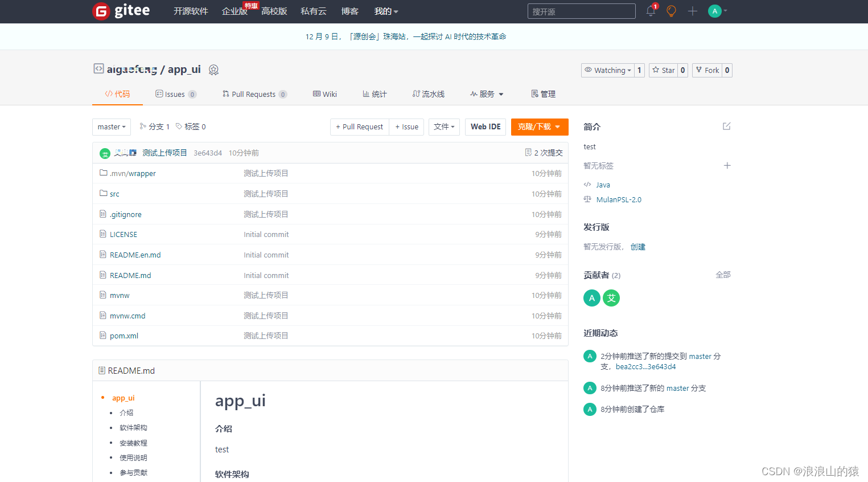This screenshot has height=482, width=868.
Task: Switch to the Pull Requests tab
Action: (254, 94)
